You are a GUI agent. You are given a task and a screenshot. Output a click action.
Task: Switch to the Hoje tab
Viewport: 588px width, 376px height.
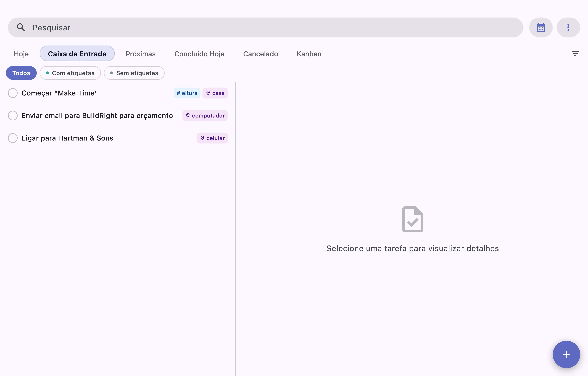click(x=21, y=54)
